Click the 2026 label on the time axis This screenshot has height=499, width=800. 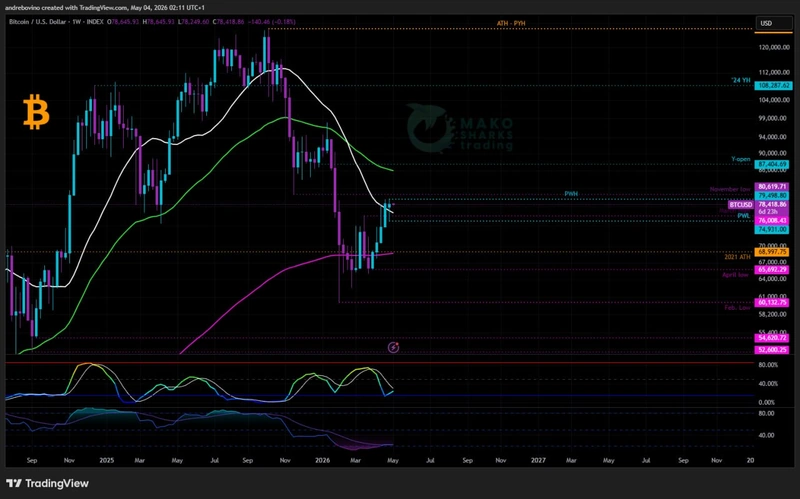322,460
